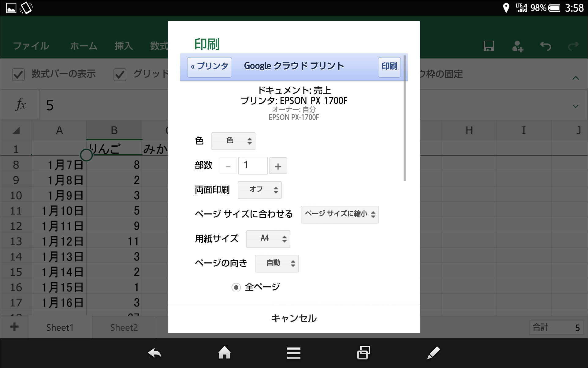588x368 pixels.
Task: Select the 全ページ radio button
Action: (x=236, y=287)
